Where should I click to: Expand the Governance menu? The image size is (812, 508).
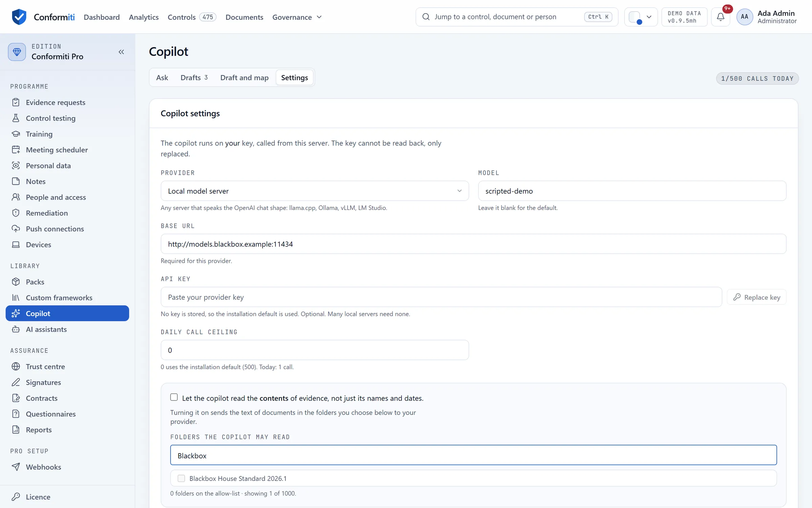pyautogui.click(x=297, y=17)
